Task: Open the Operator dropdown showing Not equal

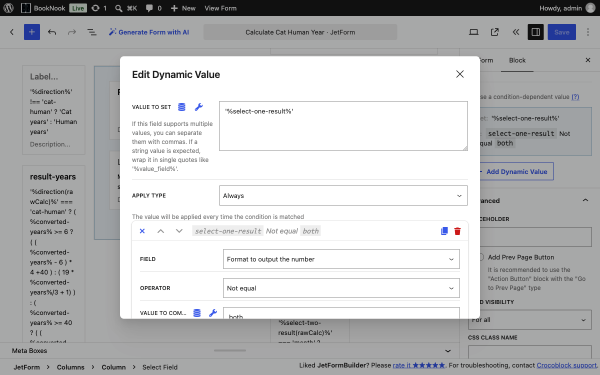Action: [341, 288]
